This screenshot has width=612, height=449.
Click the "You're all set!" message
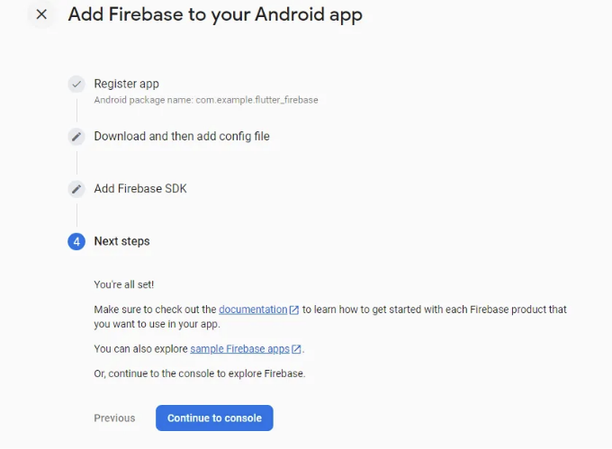(124, 285)
